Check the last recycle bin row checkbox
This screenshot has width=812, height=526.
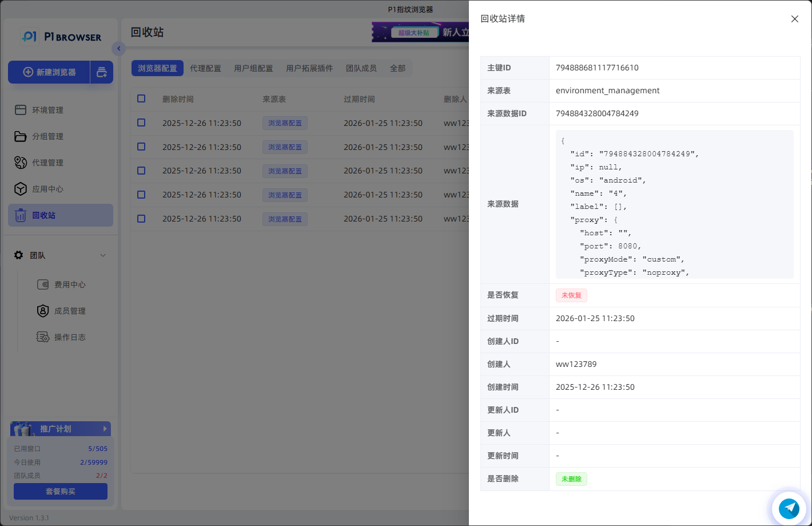(141, 219)
